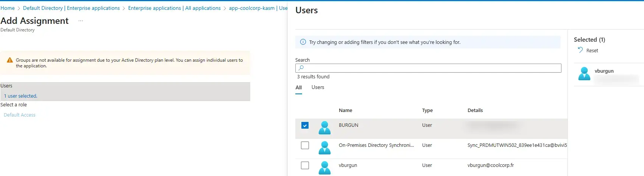Image resolution: width=644 pixels, height=176 pixels.
Task: Click the On-Premises Directory Synchronization avatar icon
Action: coord(324,148)
